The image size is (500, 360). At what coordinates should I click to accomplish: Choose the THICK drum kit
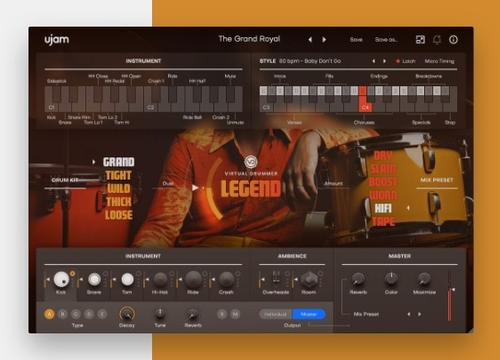[119, 202]
